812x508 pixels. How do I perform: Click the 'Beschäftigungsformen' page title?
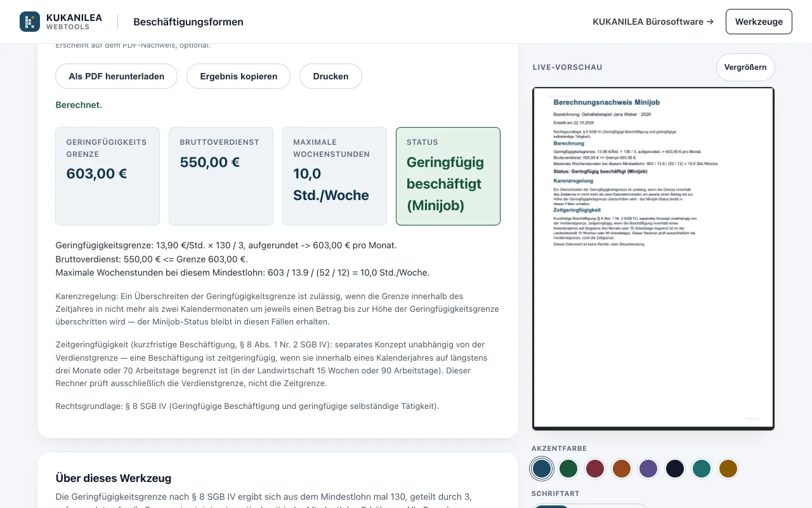point(188,22)
